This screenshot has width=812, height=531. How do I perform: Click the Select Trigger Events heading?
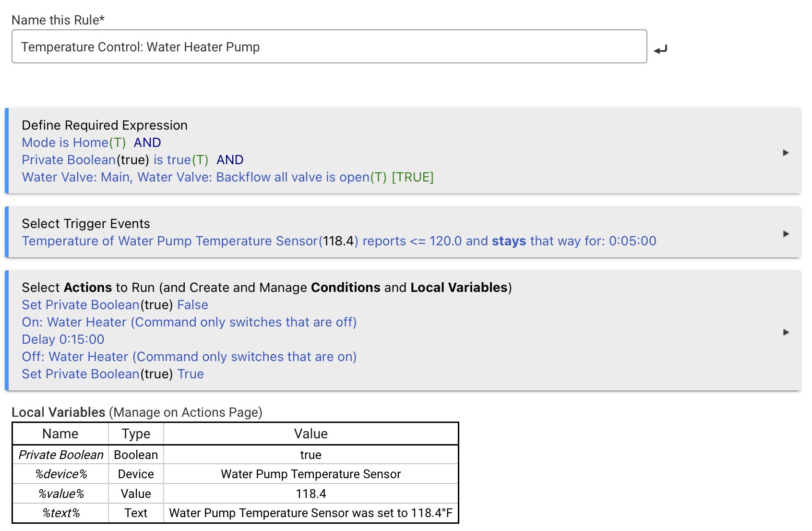tap(86, 224)
